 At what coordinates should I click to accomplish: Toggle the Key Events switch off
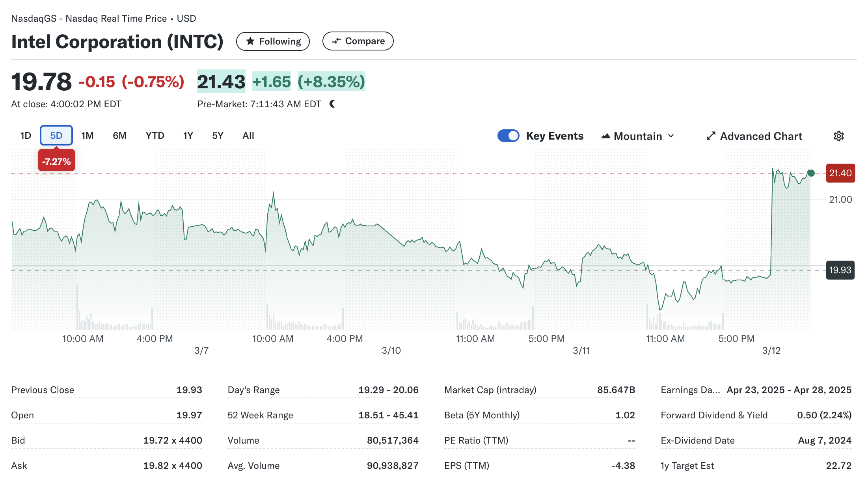pos(508,136)
